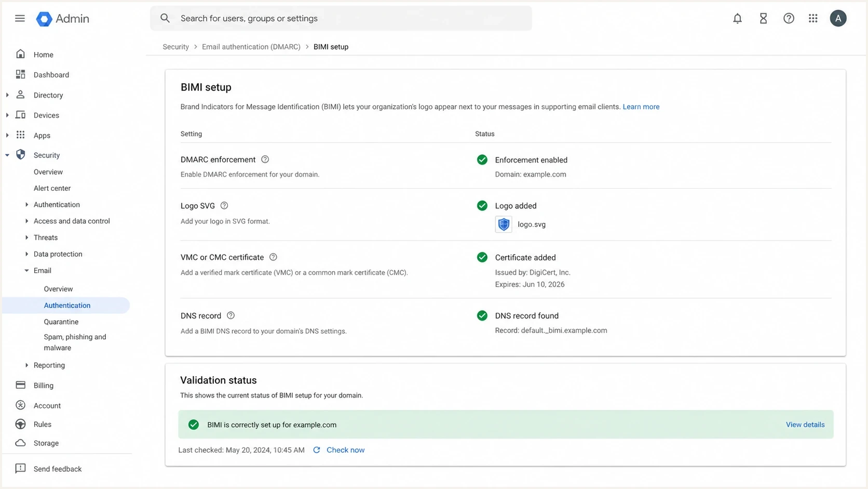Open help tooltip for Logo SVG
This screenshot has width=868, height=489.
224,206
